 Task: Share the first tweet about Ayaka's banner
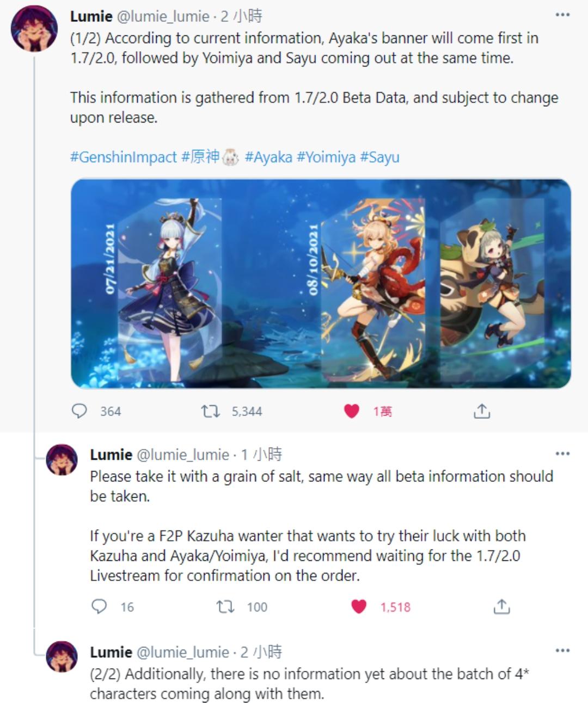click(x=482, y=411)
